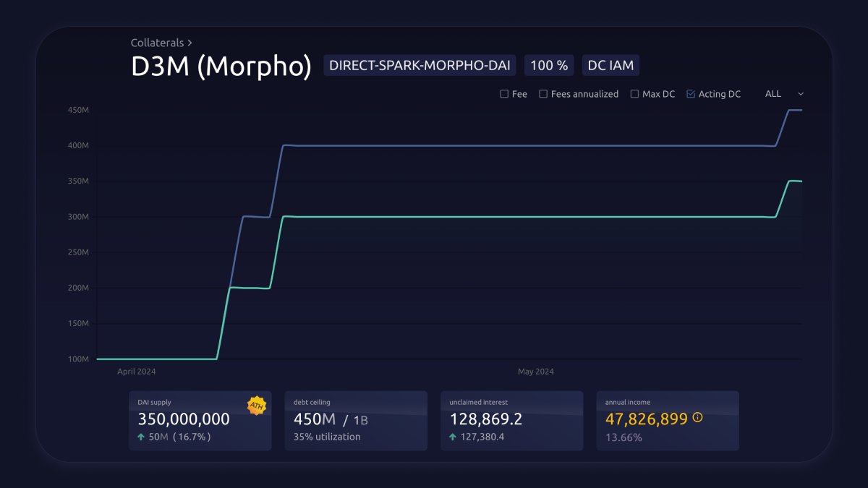Click the annual income value 47,826,899

coord(647,419)
